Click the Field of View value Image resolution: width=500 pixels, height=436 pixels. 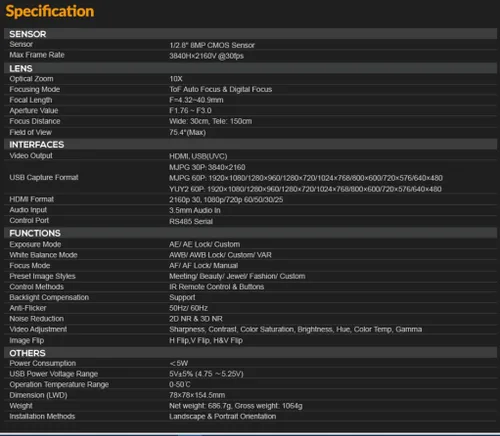point(187,132)
